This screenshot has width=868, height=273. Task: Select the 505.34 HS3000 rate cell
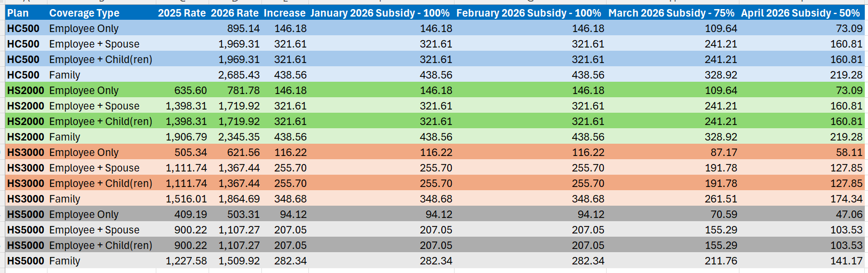[x=190, y=152]
